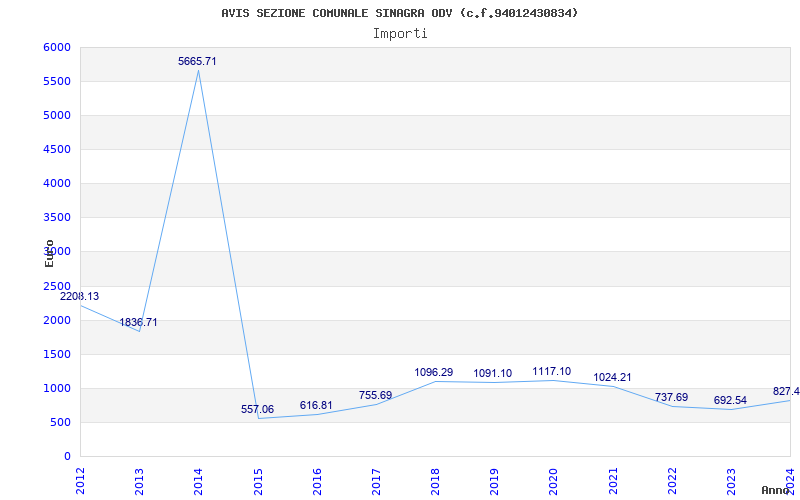Select the 2023 x-axis year label
The image size is (800, 500).
tap(731, 481)
